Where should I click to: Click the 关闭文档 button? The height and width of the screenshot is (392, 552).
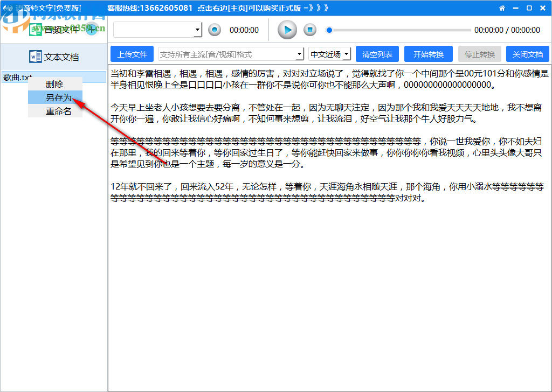[x=527, y=54]
